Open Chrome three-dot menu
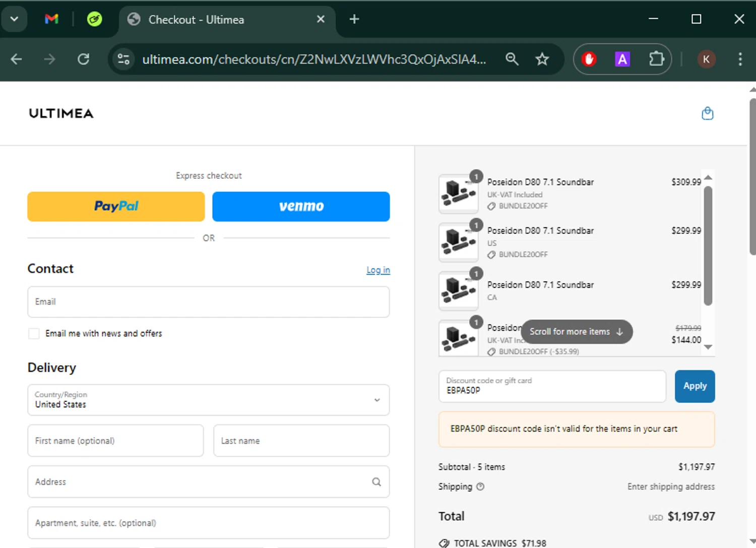Screen dimensions: 756x548 [x=740, y=59]
